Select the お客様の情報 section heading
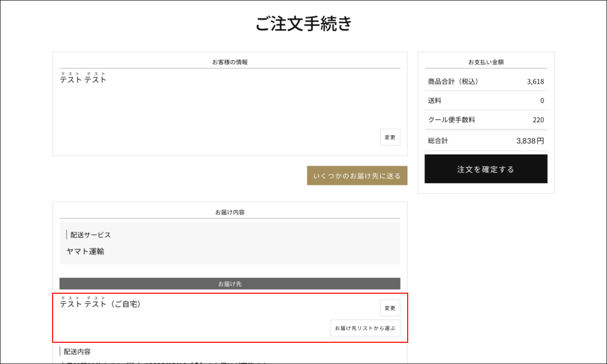Viewport: 607px width, 364px height. click(x=230, y=62)
